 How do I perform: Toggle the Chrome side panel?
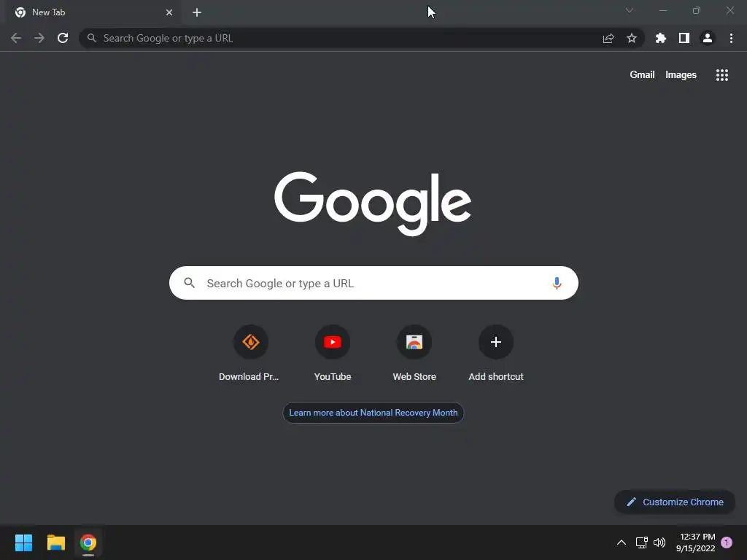tap(684, 38)
